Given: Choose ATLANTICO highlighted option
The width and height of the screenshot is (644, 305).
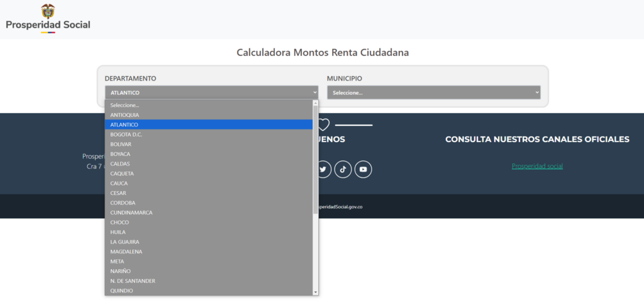Looking at the screenshot, I should coord(209,125).
